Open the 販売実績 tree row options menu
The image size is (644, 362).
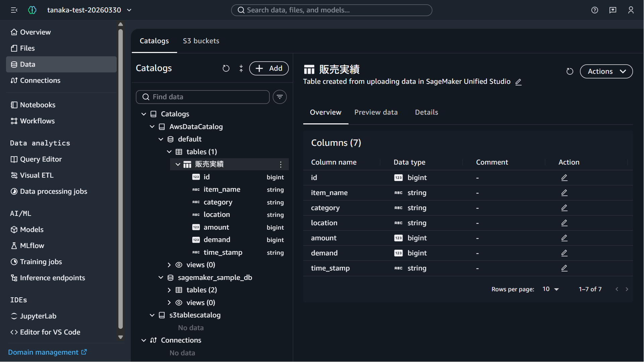[281, 164]
